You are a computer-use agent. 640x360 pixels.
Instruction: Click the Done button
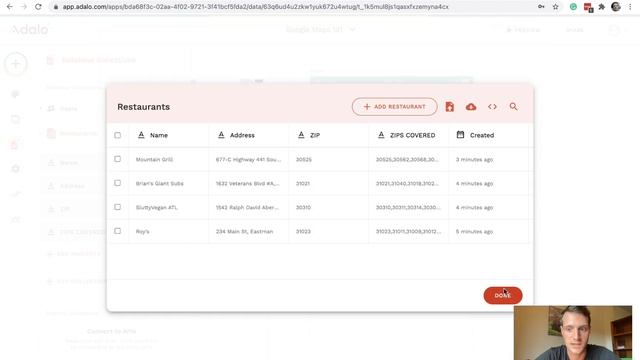tap(503, 296)
